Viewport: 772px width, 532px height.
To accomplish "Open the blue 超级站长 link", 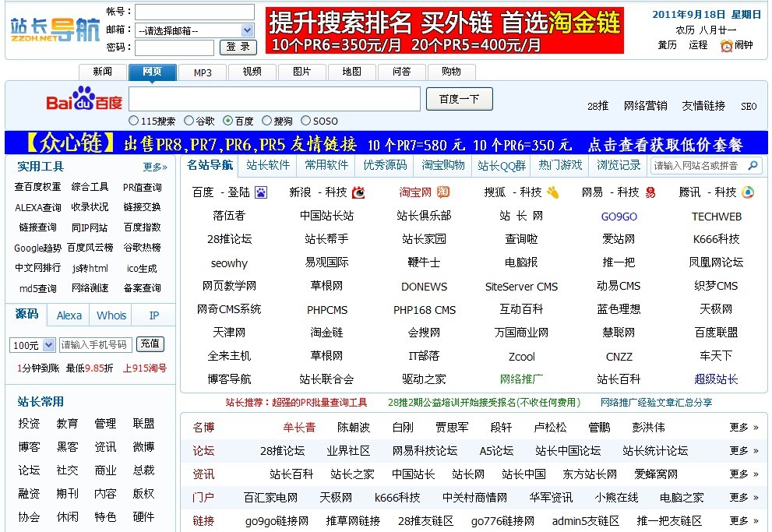I will pyautogui.click(x=716, y=379).
